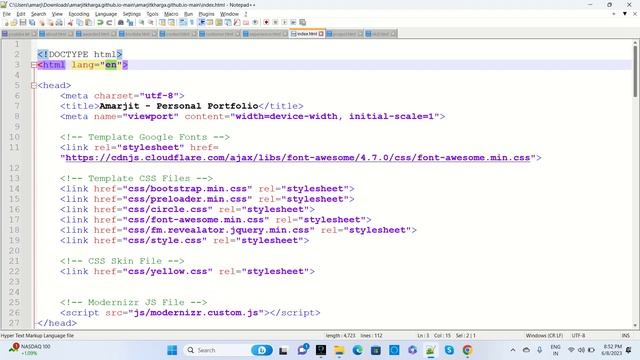Viewport: 640px width, 360px height.
Task: Click line number 14 in the margin
Action: point(14,189)
